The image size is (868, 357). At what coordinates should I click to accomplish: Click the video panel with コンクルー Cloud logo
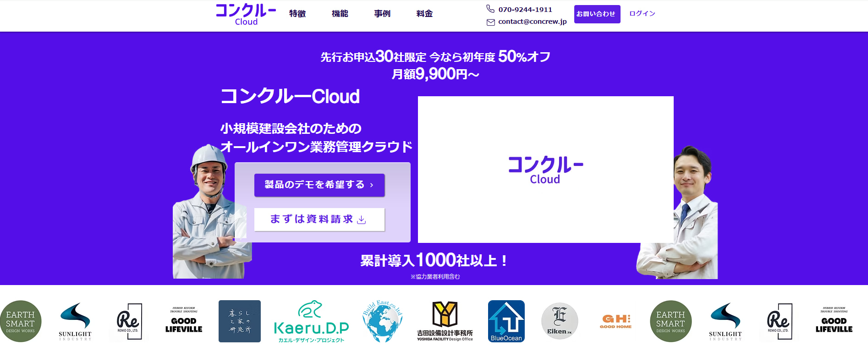[x=545, y=170]
